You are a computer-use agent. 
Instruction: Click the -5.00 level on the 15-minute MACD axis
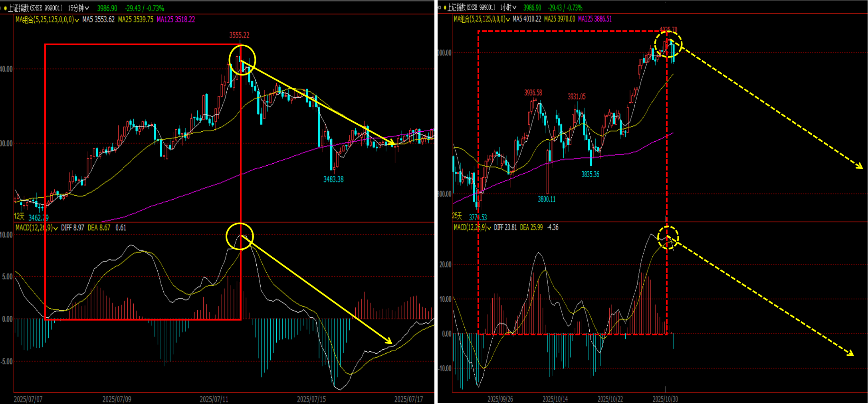coord(6,362)
